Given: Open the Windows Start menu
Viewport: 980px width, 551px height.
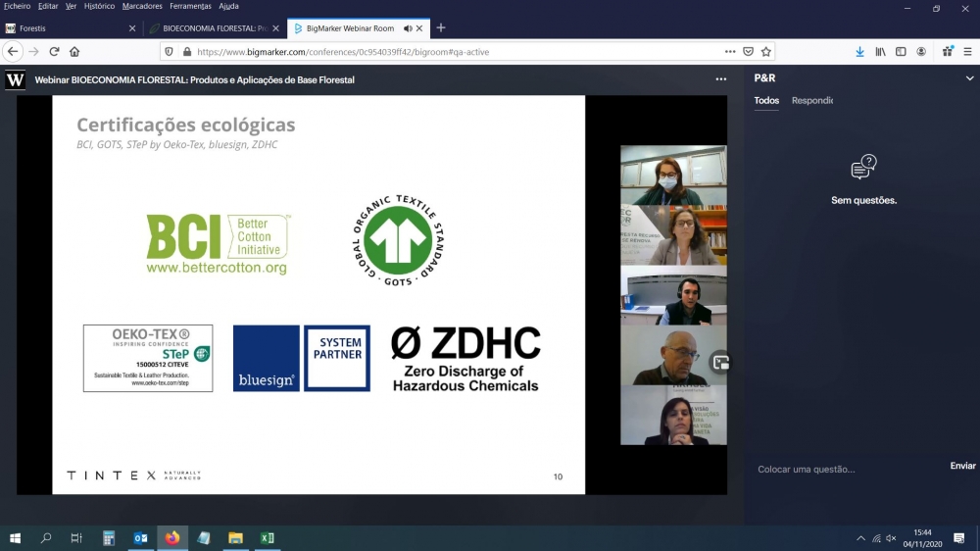Looking at the screenshot, I should tap(15, 538).
